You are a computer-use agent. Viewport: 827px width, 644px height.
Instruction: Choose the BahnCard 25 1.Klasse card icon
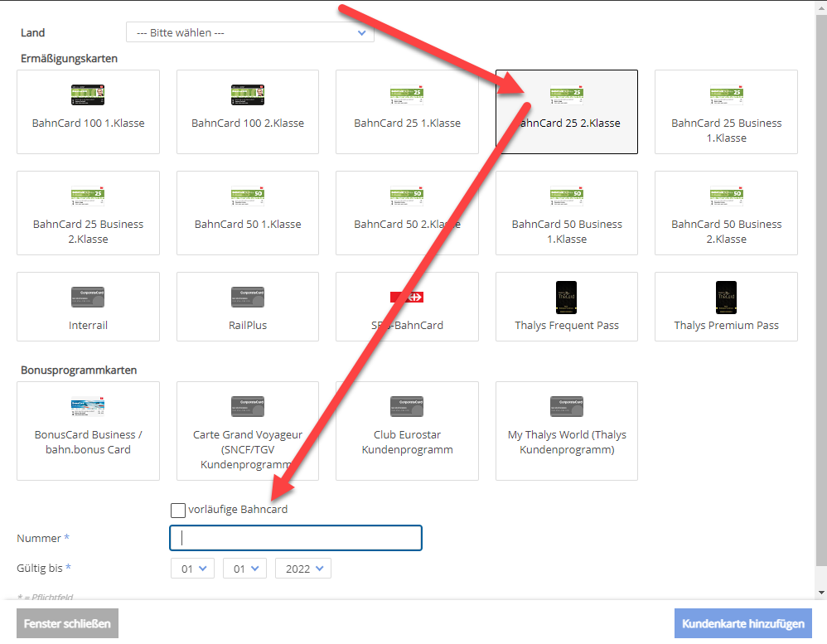coord(407,95)
